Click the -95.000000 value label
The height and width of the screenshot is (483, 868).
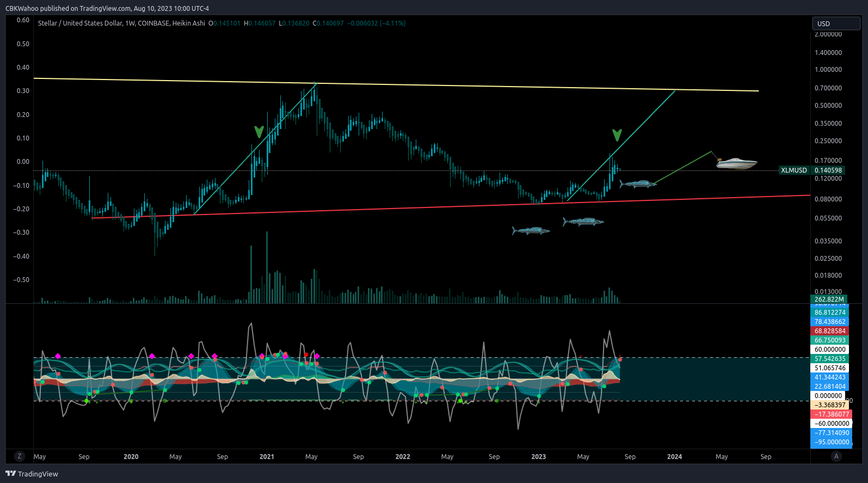tap(832, 442)
